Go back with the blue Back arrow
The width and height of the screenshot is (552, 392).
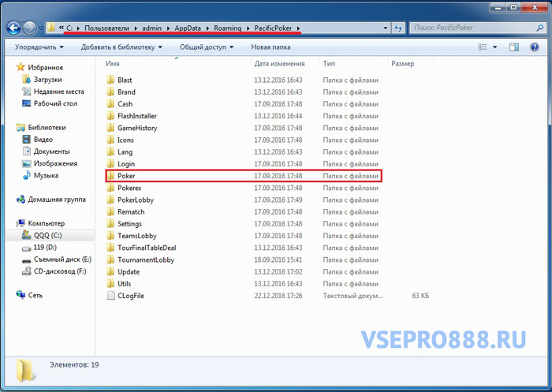coord(13,28)
